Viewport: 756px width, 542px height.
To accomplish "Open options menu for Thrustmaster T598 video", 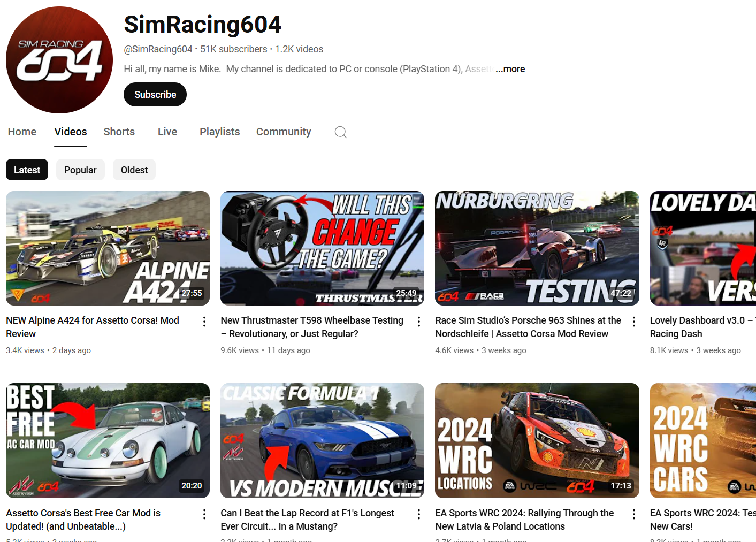I will [419, 322].
